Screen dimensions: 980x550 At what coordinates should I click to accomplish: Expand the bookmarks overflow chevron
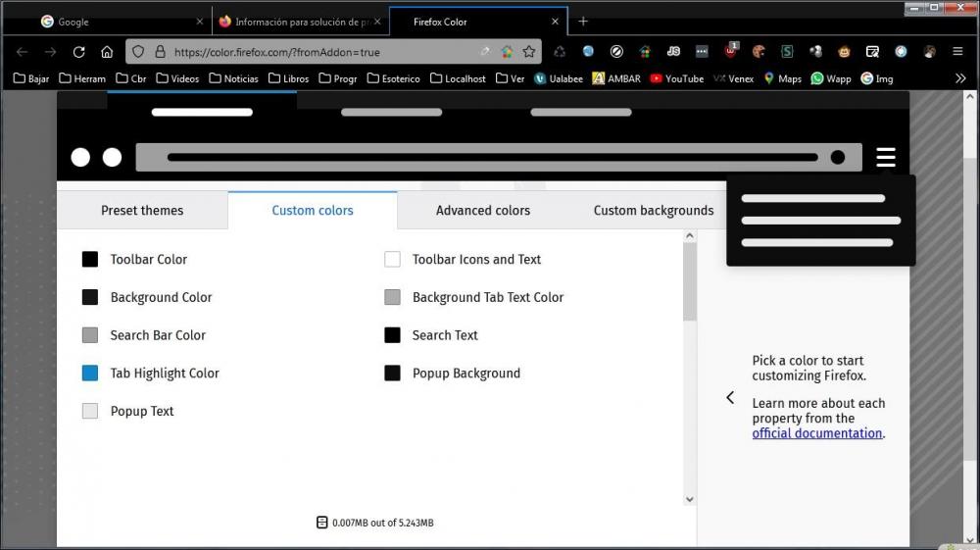(959, 78)
